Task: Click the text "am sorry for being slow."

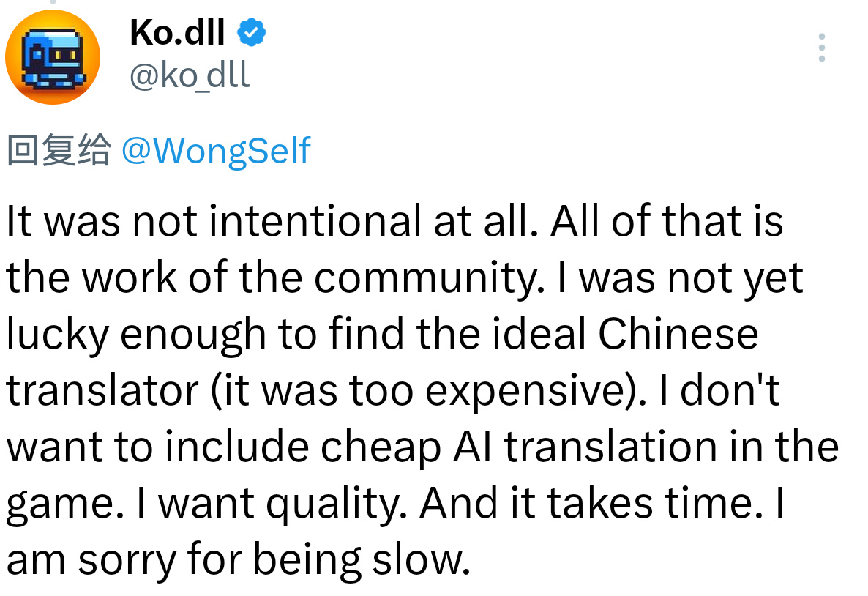Action: (x=238, y=560)
